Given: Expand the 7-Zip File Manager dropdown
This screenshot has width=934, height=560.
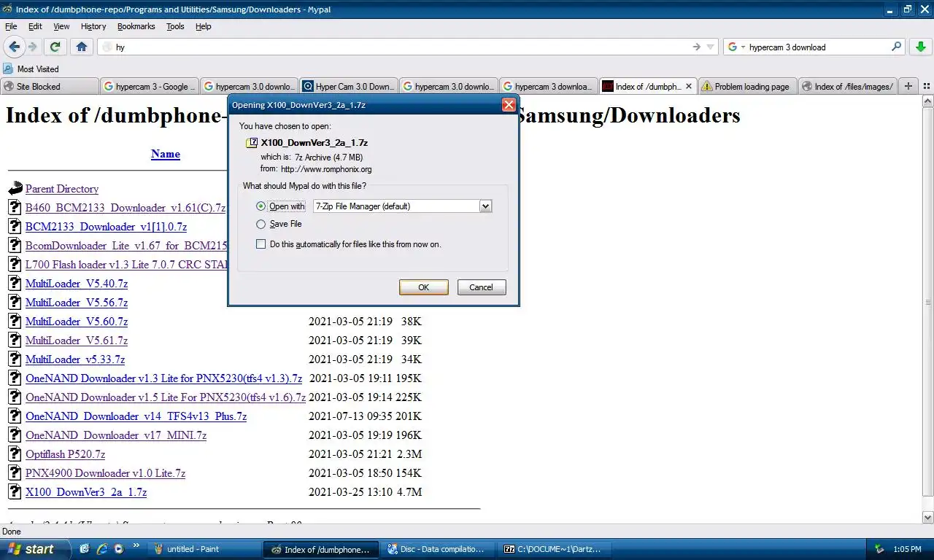Looking at the screenshot, I should click(x=485, y=206).
